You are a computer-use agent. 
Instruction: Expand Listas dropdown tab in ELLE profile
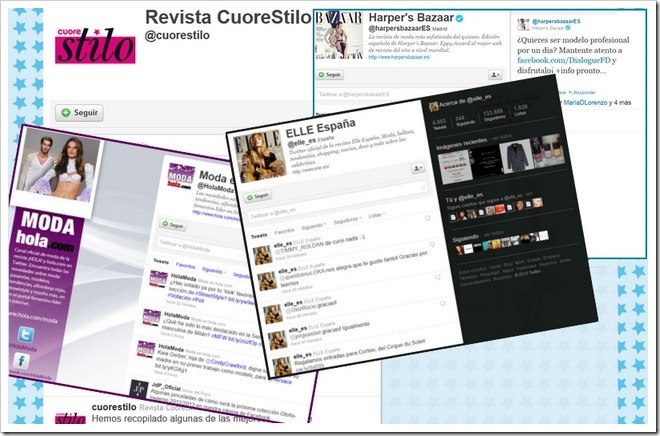(x=376, y=215)
